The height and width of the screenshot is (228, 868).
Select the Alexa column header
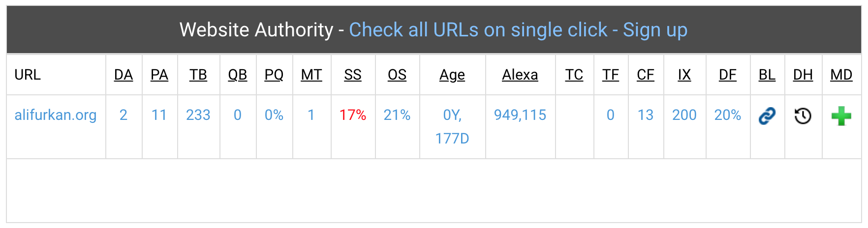520,75
